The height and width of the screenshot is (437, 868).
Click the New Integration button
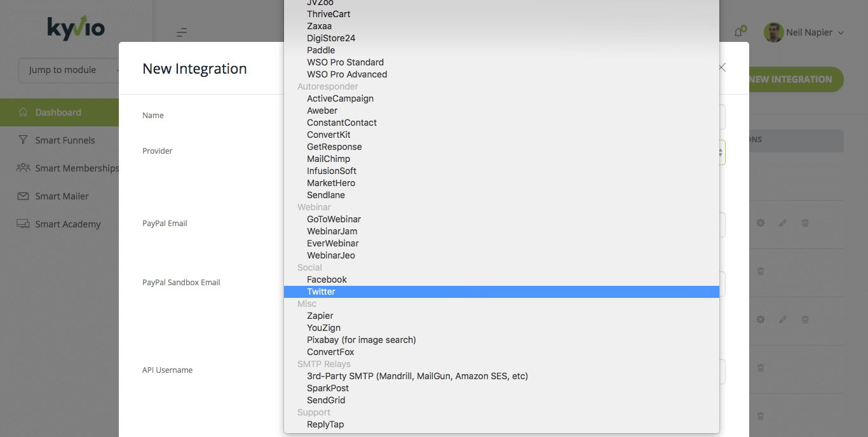click(790, 79)
